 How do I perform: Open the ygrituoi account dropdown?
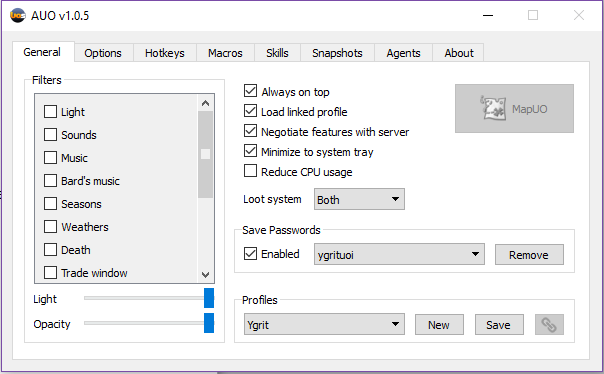coord(399,254)
